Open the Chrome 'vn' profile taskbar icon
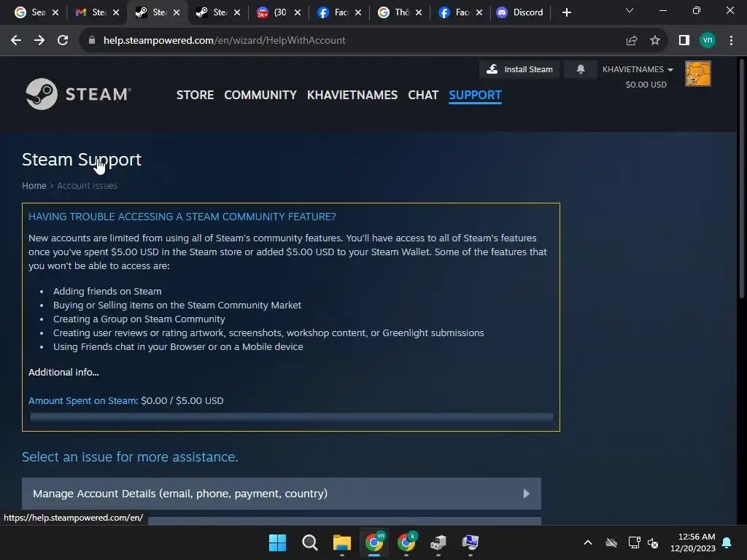 click(374, 542)
